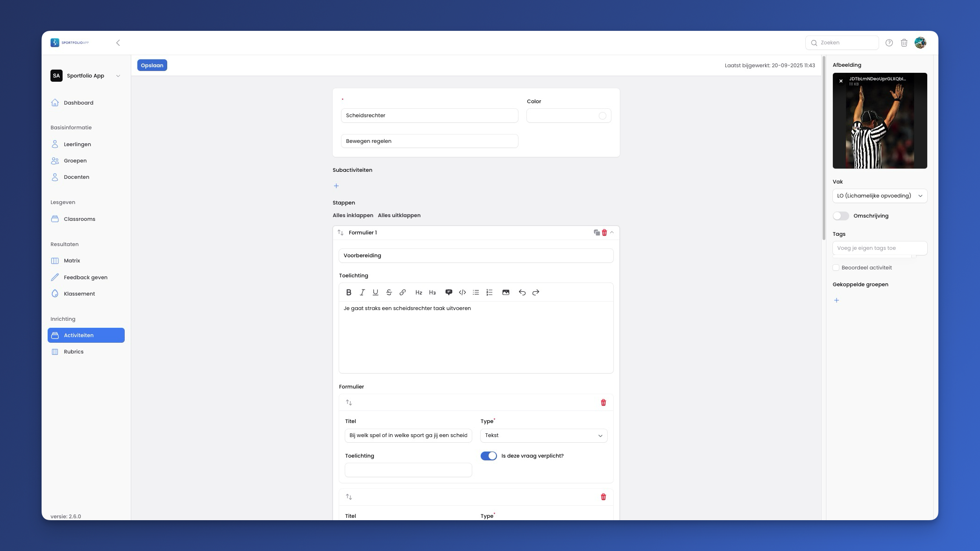This screenshot has width=980, height=551.
Task: Click the insert link icon
Action: coord(403,292)
